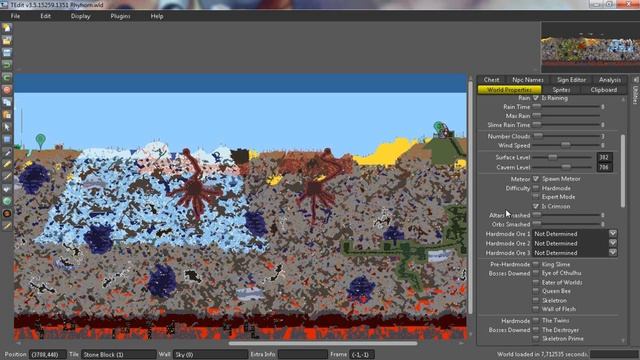The image size is (640, 360).
Task: Click the red Delete selection icon
Action: click(7, 90)
